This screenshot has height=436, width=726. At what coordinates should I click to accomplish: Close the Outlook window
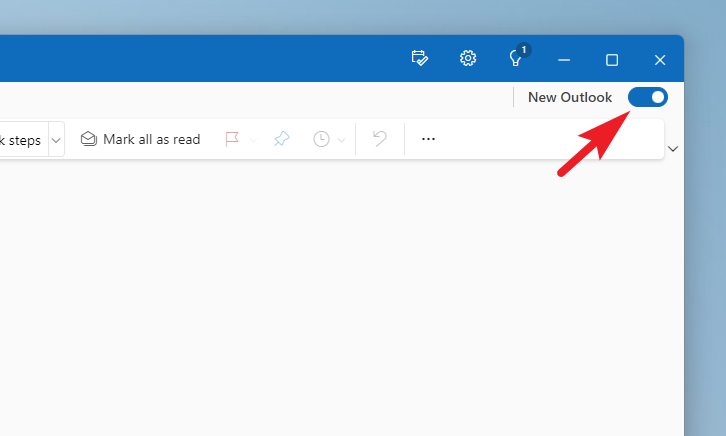coord(660,60)
